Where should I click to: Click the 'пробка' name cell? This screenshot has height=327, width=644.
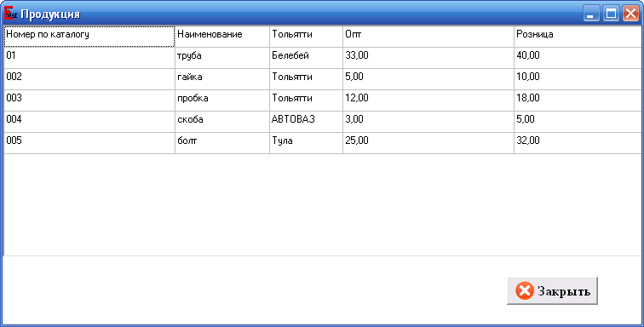[x=222, y=100]
